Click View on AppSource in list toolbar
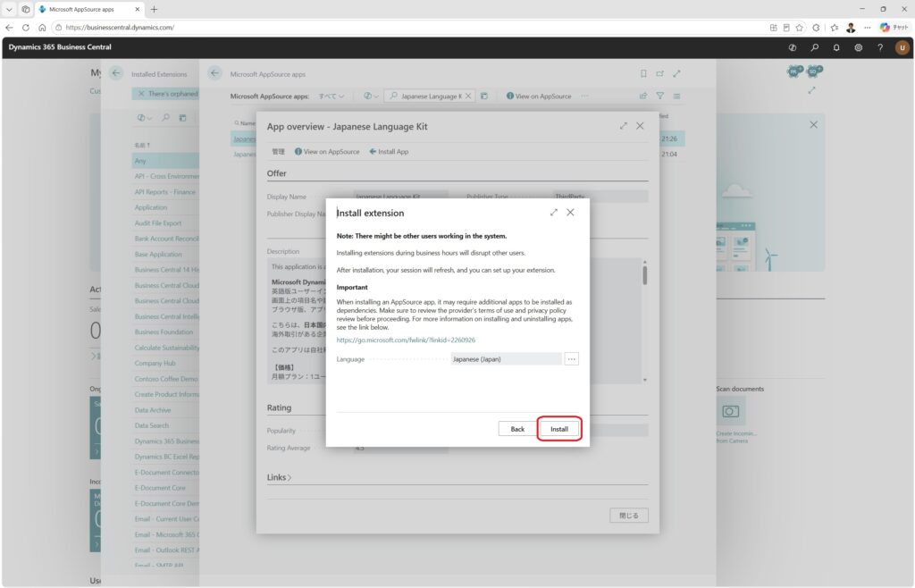 point(539,97)
